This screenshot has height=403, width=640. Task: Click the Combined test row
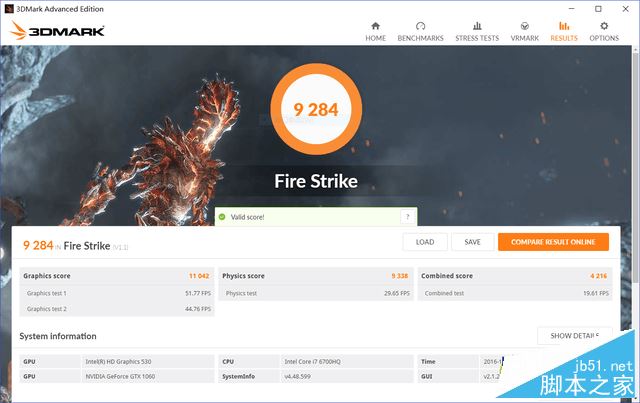pyautogui.click(x=515, y=293)
